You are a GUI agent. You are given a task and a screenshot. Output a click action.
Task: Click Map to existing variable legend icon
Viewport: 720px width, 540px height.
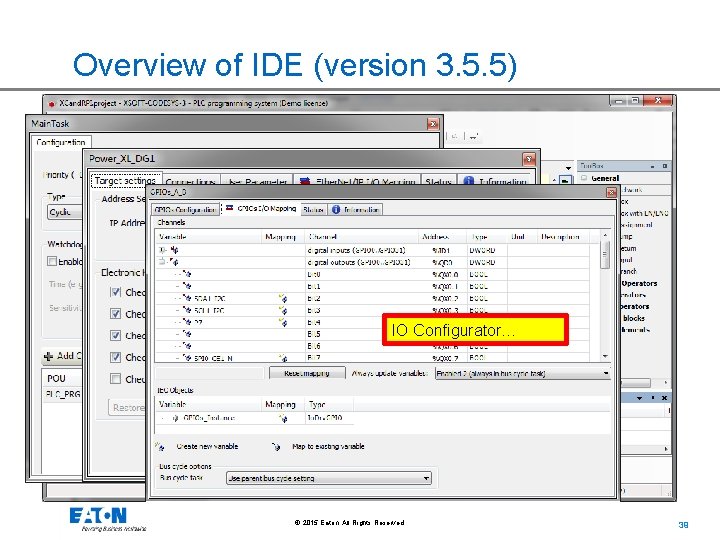[x=276, y=446]
